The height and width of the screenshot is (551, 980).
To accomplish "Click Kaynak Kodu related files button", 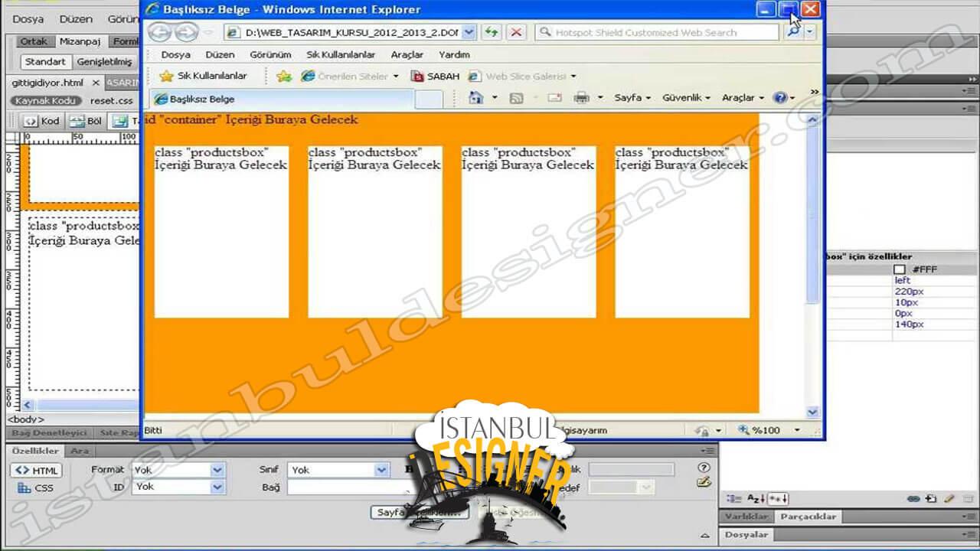I will coord(46,100).
